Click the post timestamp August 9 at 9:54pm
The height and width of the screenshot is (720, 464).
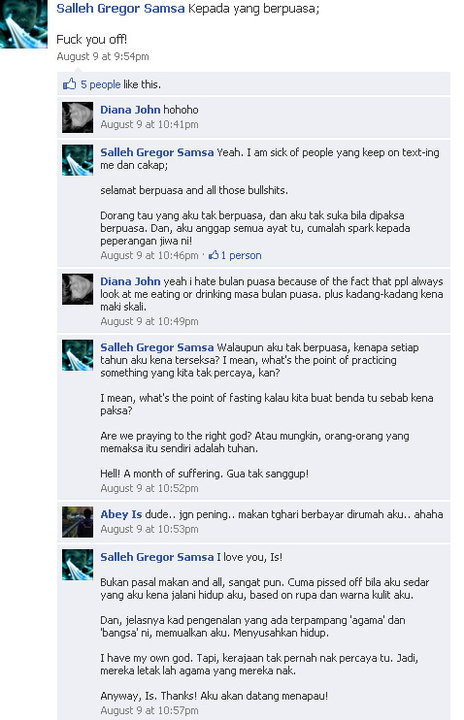click(x=103, y=56)
